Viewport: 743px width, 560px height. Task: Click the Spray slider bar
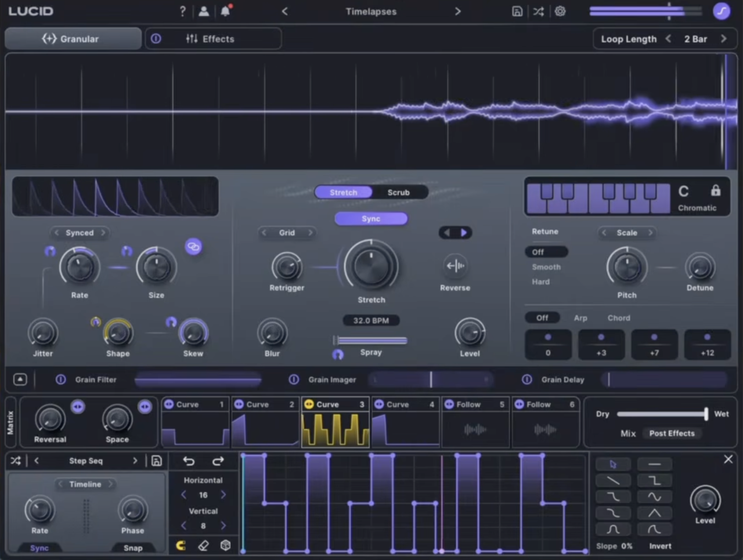pos(370,340)
